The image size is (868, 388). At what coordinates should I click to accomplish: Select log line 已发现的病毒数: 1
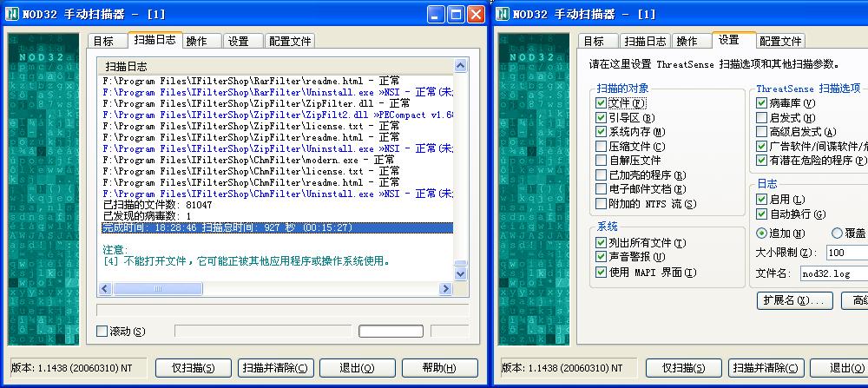pos(148,216)
